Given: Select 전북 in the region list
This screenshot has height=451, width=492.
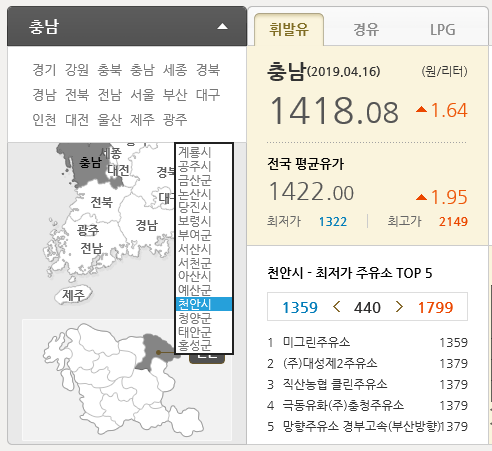Looking at the screenshot, I should pyautogui.click(x=77, y=95).
